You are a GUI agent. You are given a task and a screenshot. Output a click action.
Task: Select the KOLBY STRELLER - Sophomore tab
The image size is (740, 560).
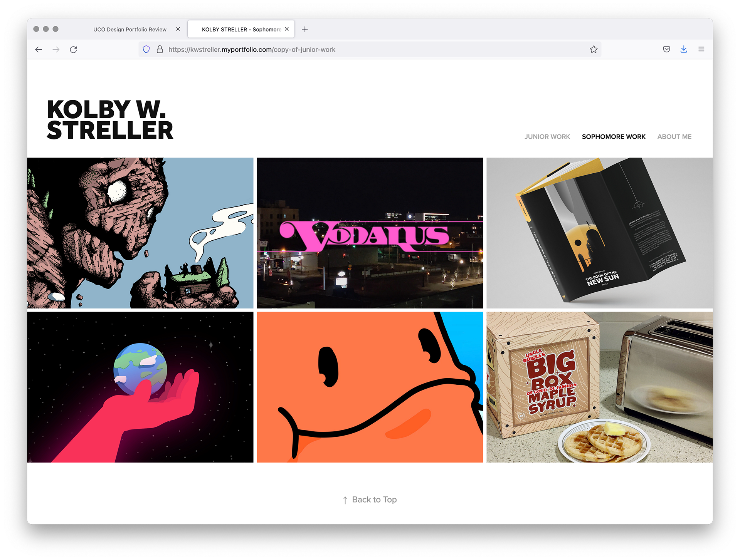[241, 29]
